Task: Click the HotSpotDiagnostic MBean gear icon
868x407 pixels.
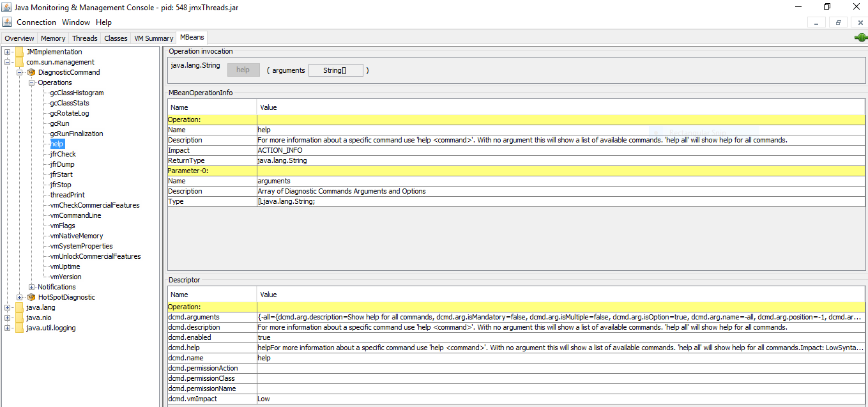Action: (31, 297)
